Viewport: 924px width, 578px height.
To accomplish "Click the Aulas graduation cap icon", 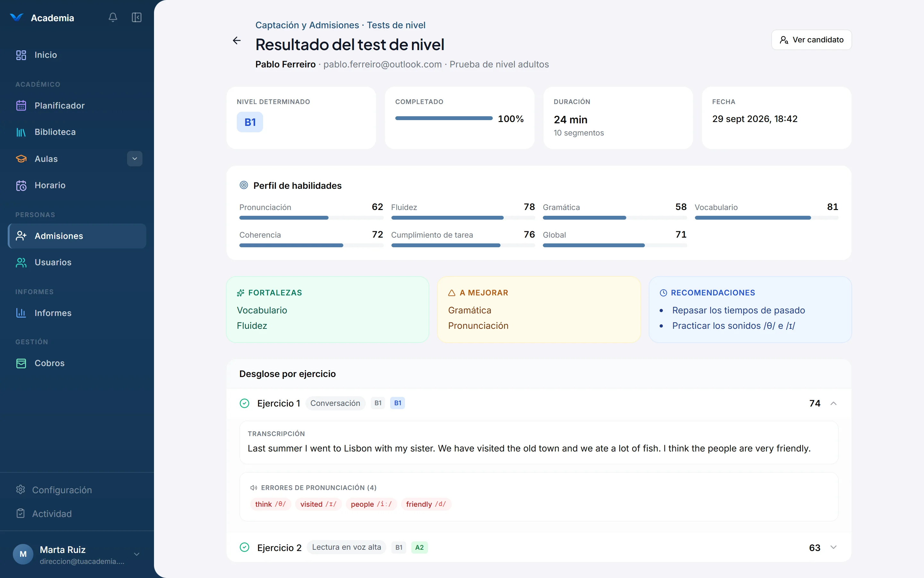I will coord(21,159).
